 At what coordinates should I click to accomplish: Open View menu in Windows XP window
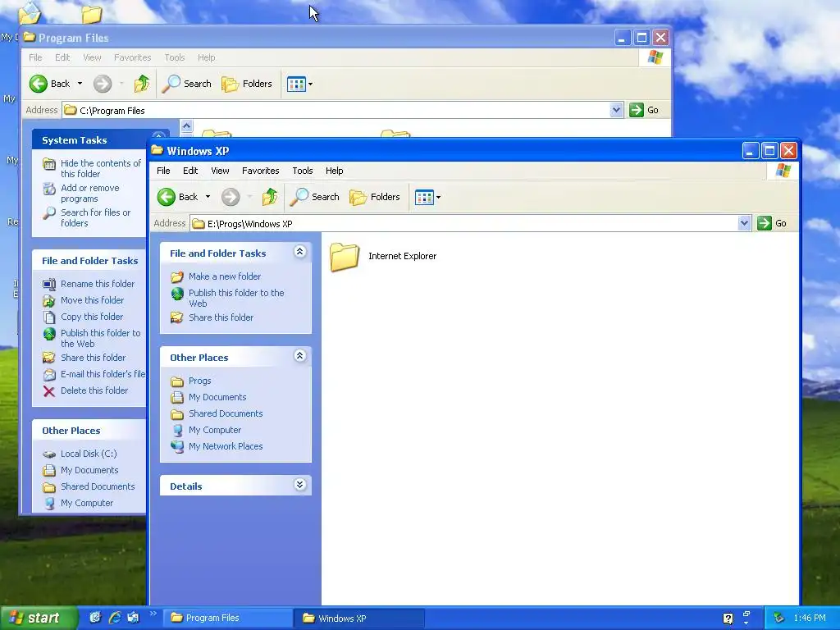pyautogui.click(x=220, y=171)
